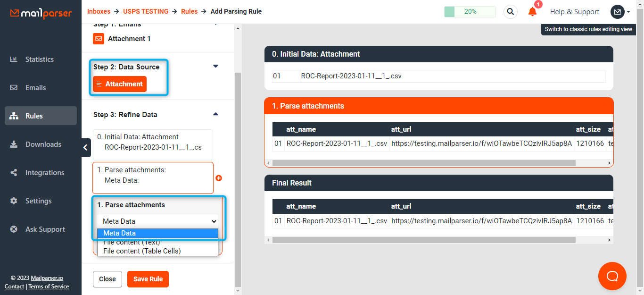The width and height of the screenshot is (644, 295).
Task: Click 1210166 in Final Result table
Action: pos(590,220)
